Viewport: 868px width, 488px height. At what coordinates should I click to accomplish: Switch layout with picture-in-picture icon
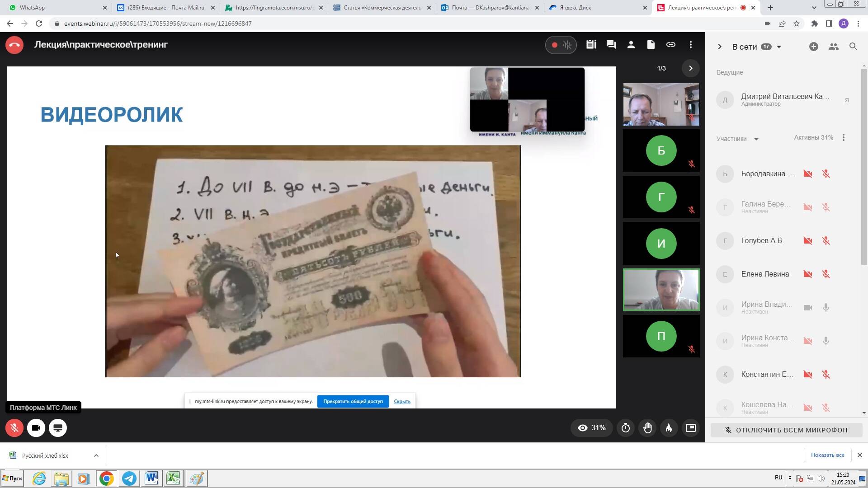point(691,428)
